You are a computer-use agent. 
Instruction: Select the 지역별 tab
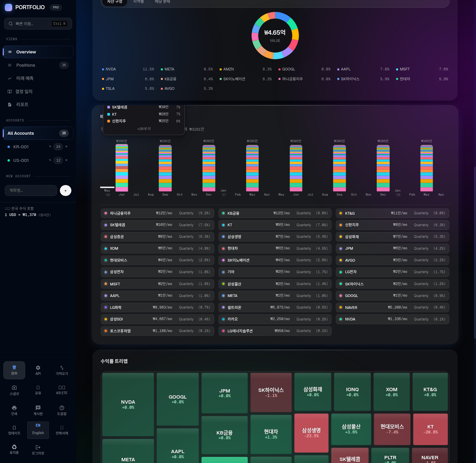click(x=138, y=2)
